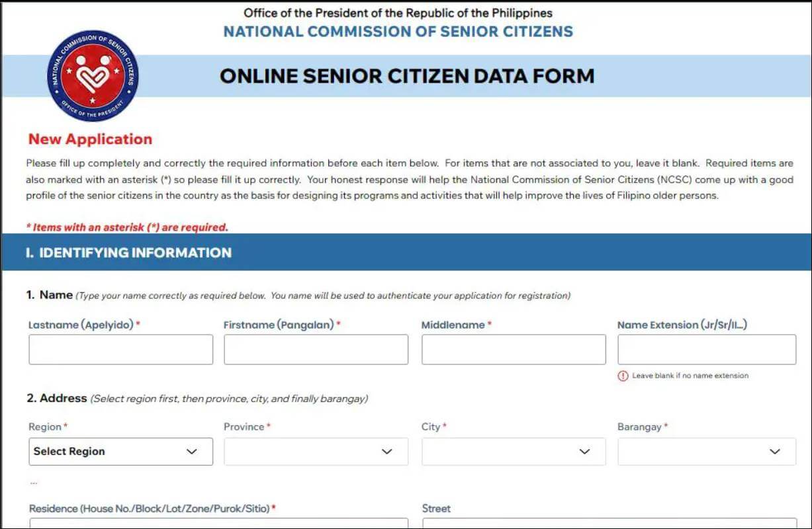Click the Region field label
The image size is (812, 529).
pyautogui.click(x=45, y=427)
